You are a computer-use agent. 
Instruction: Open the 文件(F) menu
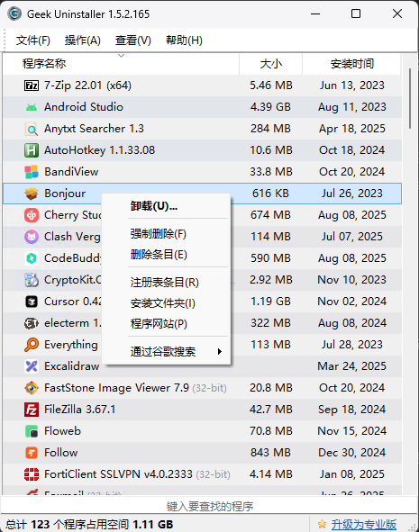coord(33,41)
